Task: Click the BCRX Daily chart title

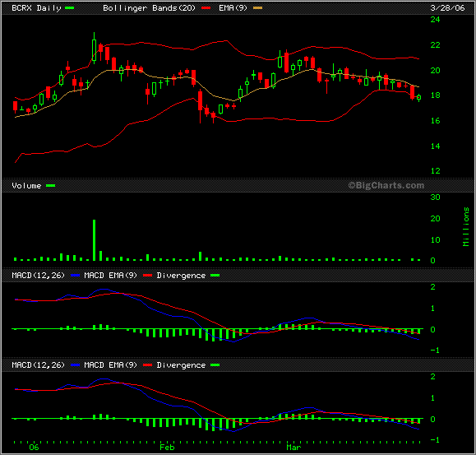Action: (36, 8)
